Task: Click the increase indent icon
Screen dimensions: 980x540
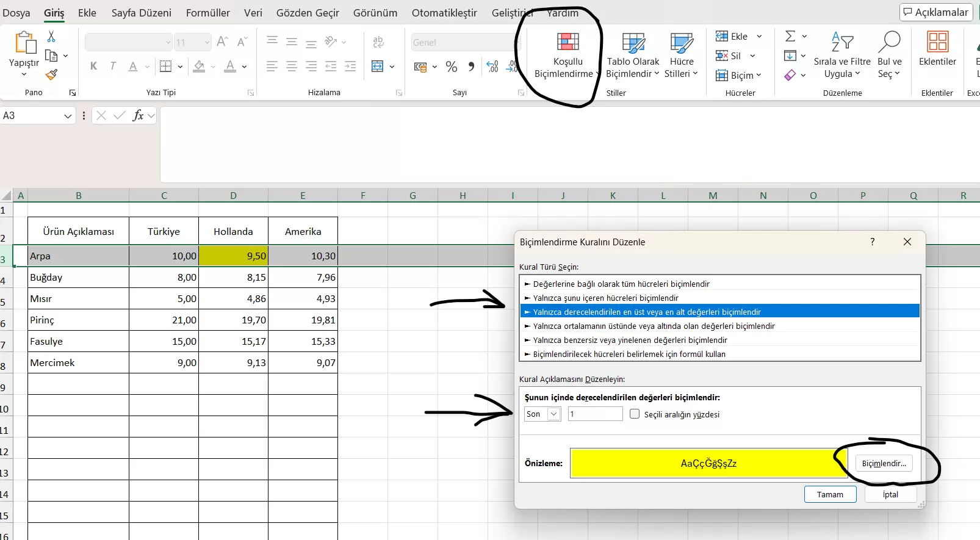Action: pos(350,67)
